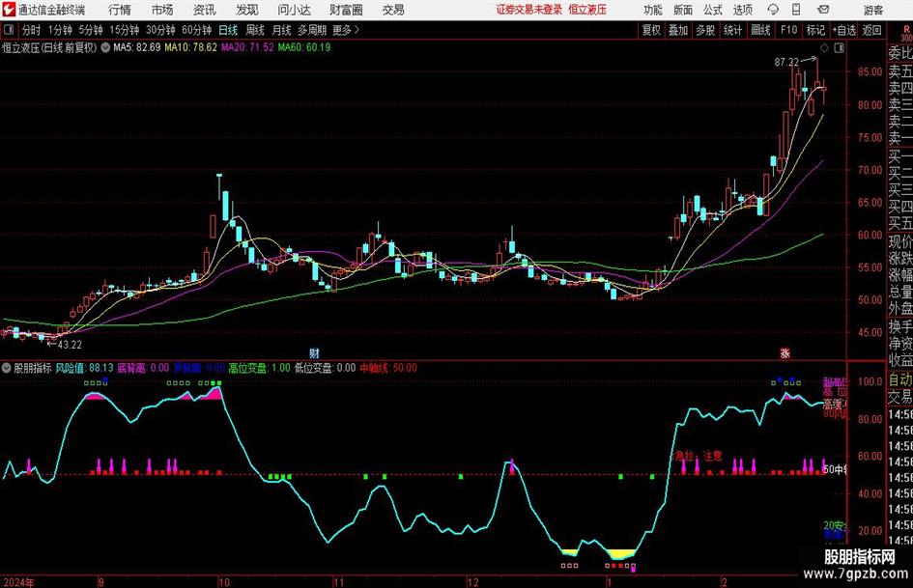Switch to 5分钟 period tab
The height and width of the screenshot is (588, 913).
[91, 30]
